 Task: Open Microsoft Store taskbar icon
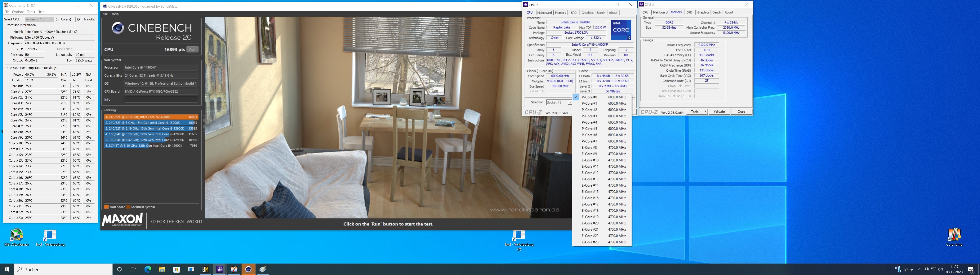(x=176, y=269)
